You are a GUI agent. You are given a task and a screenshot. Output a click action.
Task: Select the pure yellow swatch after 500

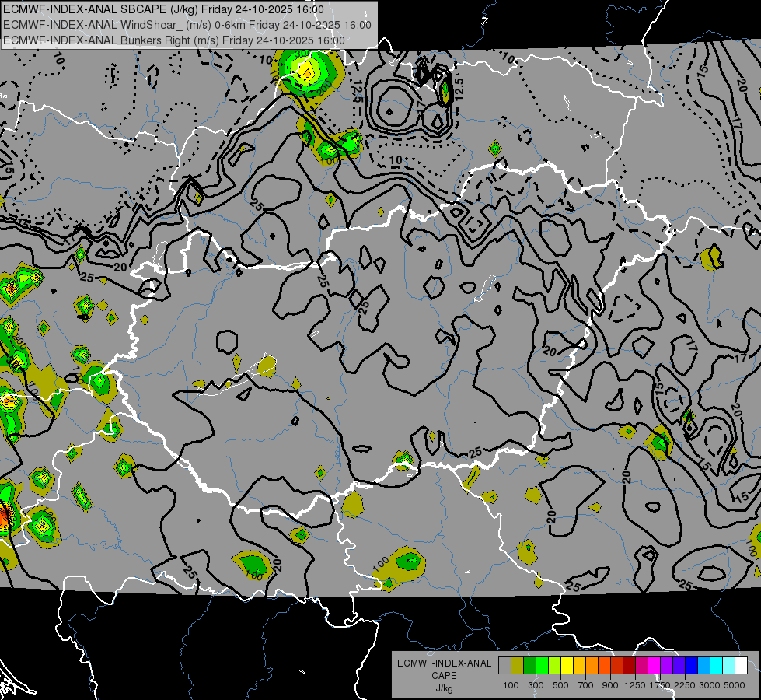567,666
